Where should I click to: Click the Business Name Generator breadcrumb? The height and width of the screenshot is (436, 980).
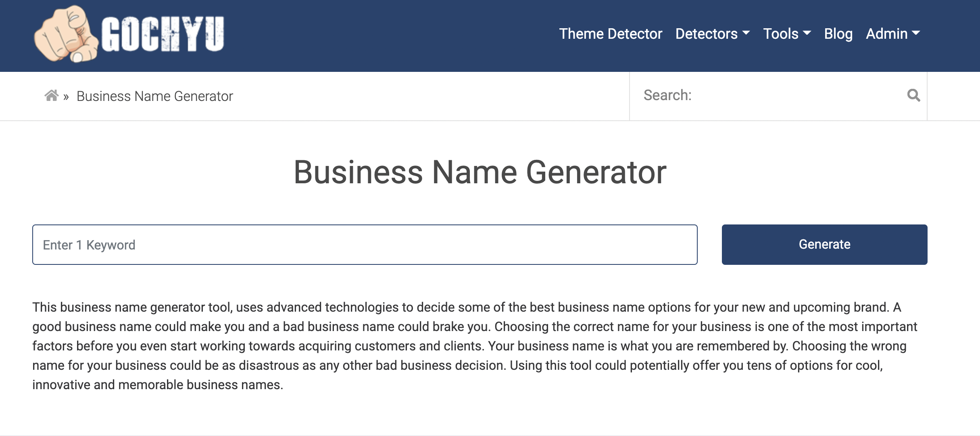point(154,96)
